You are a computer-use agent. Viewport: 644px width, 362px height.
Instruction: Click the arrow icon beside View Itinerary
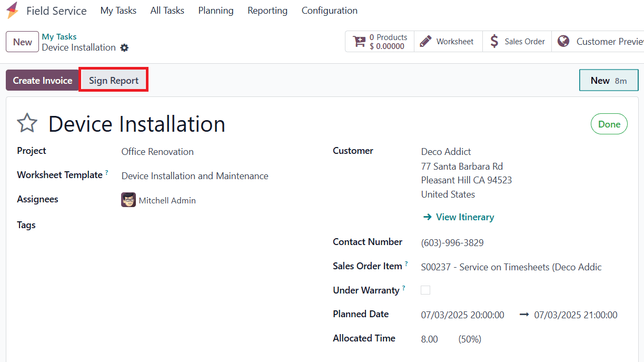point(427,217)
